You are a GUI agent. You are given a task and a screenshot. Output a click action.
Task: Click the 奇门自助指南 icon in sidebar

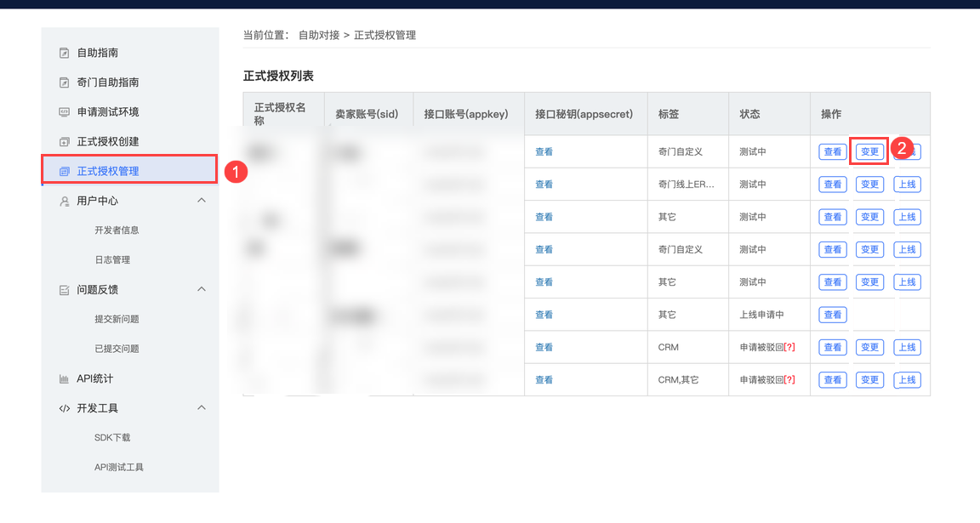click(x=64, y=82)
